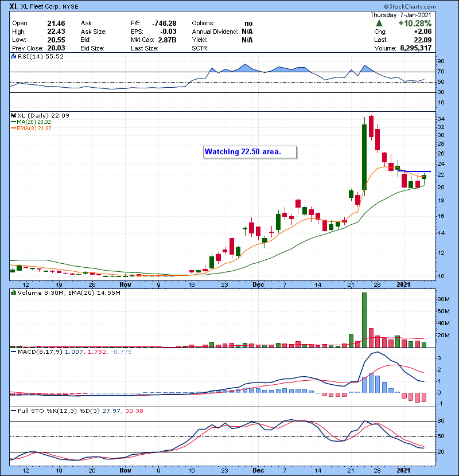459x476 pixels.
Task: Click the MACD(8,17,9) panel label
Action: 40,352
